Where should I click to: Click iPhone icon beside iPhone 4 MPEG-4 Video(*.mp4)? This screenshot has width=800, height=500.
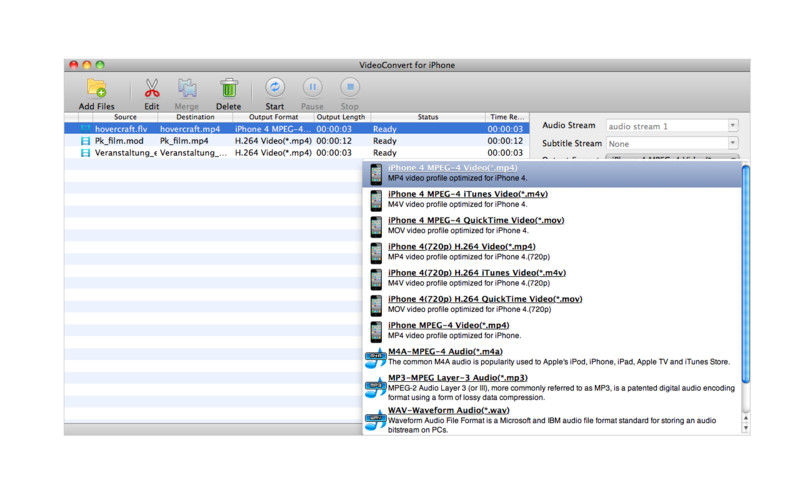pyautogui.click(x=376, y=174)
